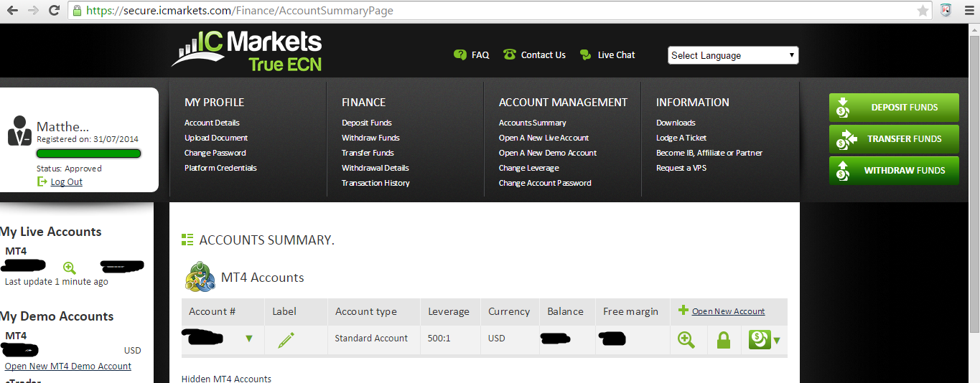Click the Contact Us telephone icon

[x=510, y=55]
